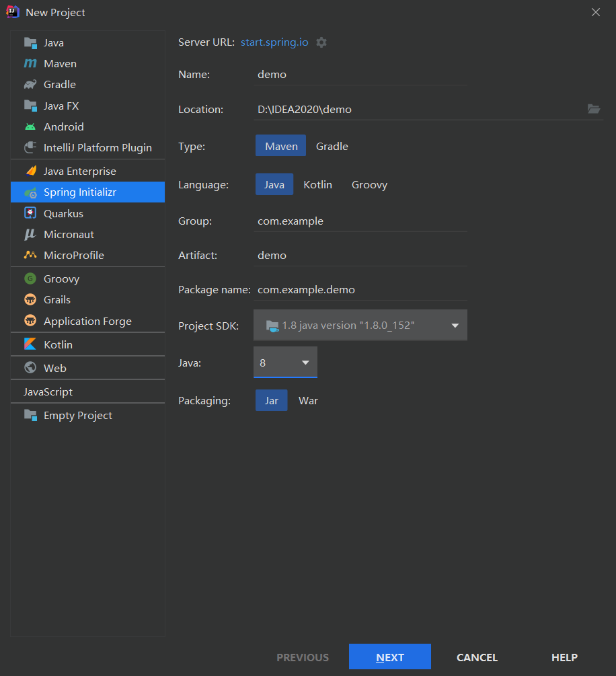Select MicroProfile in the sidebar
Viewport: 616px width, 676px height.
(x=87, y=255)
